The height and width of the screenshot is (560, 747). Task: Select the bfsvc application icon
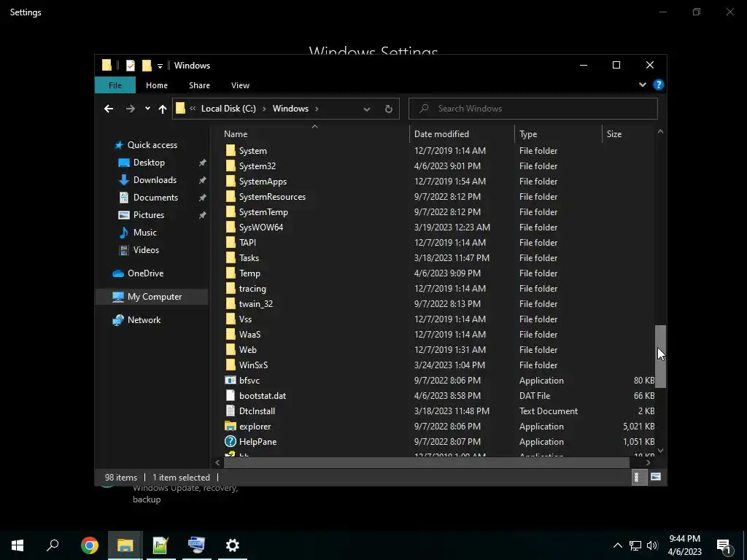click(x=231, y=381)
